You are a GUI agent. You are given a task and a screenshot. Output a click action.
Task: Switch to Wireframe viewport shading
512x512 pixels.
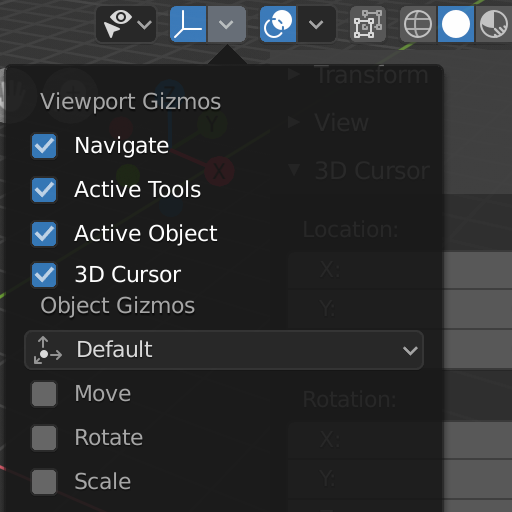coord(418,24)
